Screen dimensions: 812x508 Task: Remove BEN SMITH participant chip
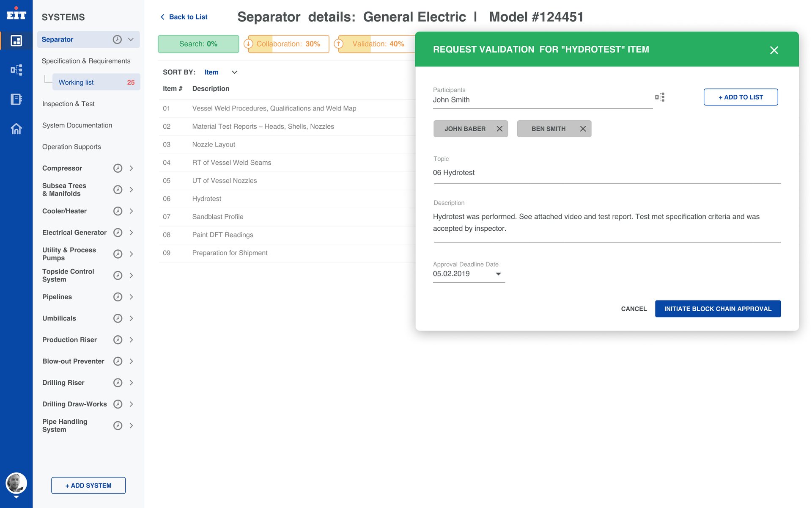click(x=583, y=129)
